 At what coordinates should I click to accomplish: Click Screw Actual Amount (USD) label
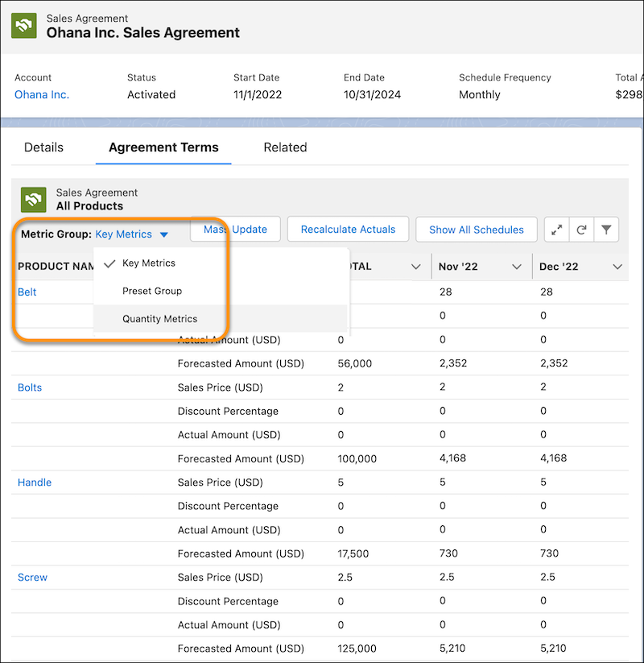229,625
